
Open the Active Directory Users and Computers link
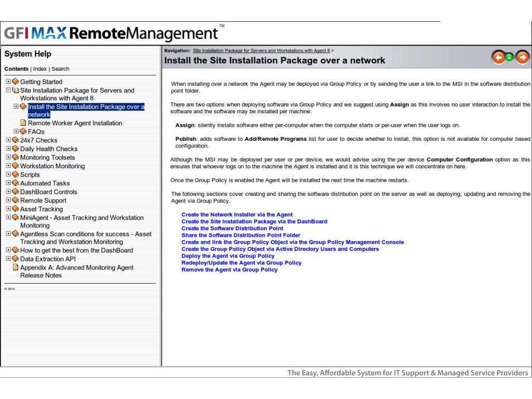tap(280, 249)
